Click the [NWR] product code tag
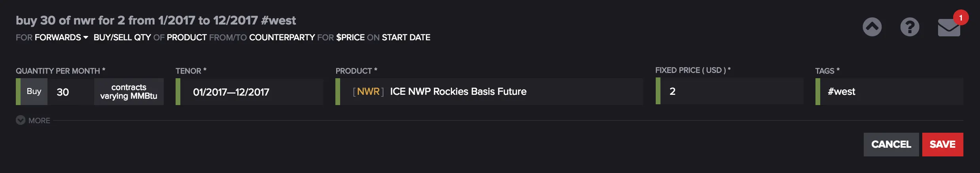 (368, 92)
